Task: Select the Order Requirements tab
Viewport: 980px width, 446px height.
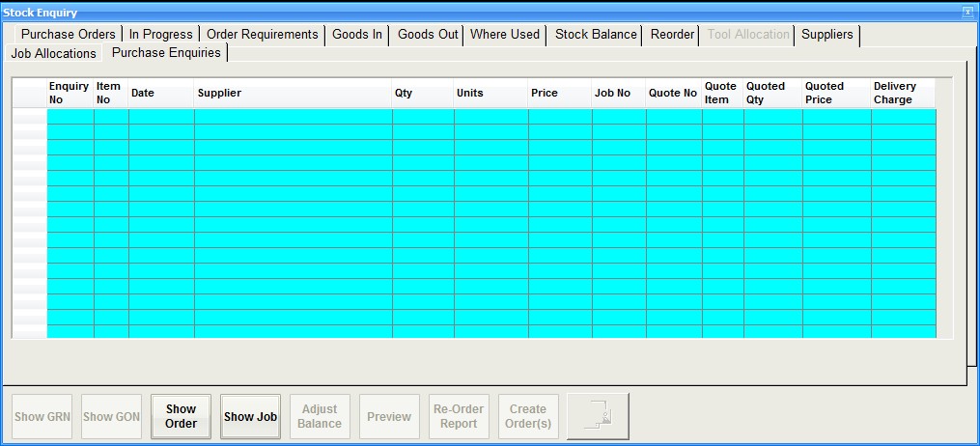Action: click(262, 35)
